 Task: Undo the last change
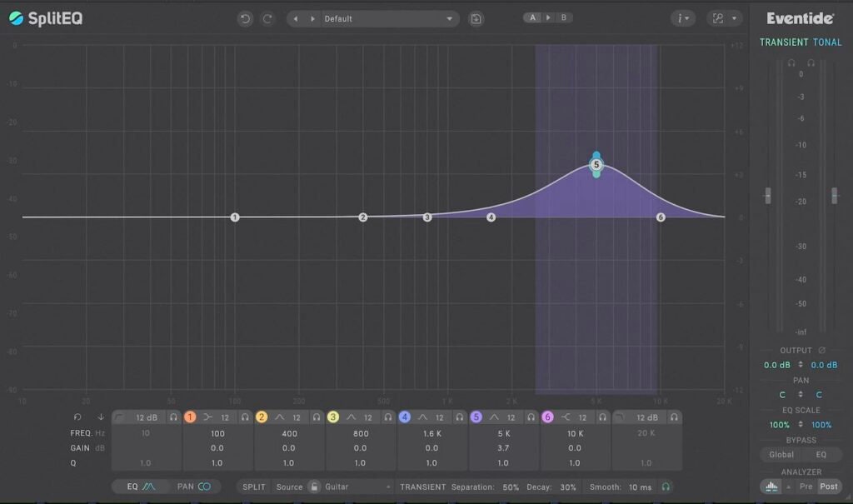point(245,18)
